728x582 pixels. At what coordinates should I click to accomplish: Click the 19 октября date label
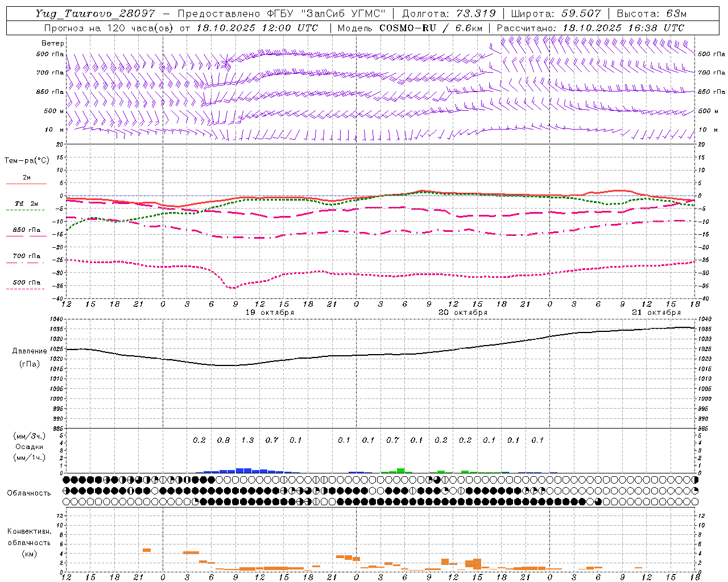tap(270, 313)
